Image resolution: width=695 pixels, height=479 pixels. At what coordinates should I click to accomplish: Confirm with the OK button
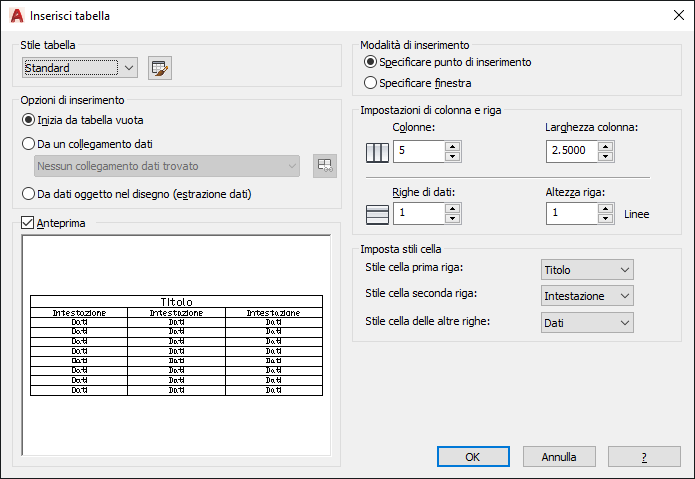point(473,456)
